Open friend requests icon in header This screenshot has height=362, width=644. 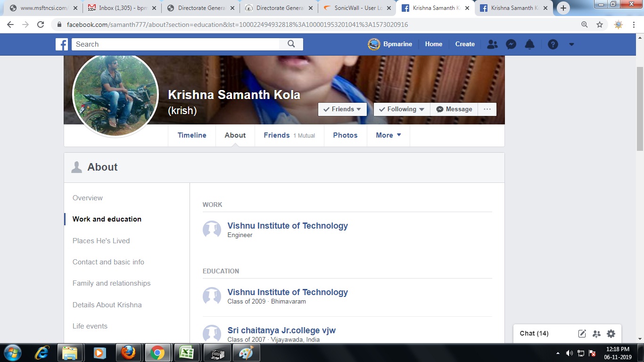492,44
